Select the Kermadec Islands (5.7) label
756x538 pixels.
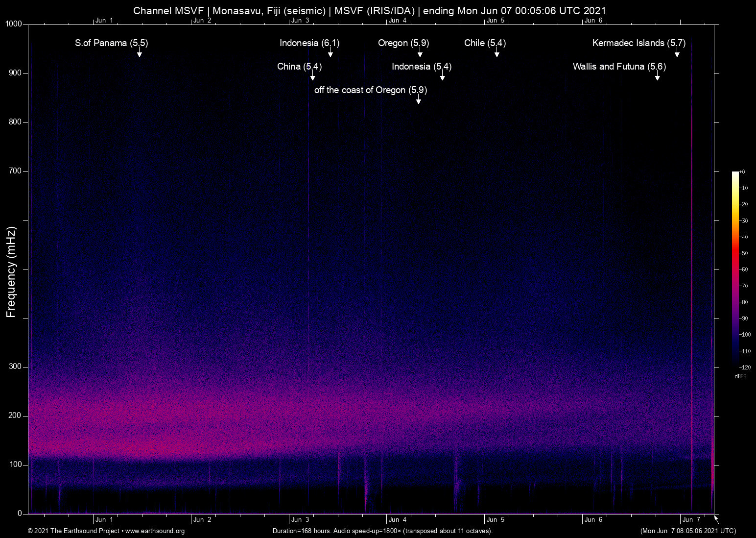(638, 43)
